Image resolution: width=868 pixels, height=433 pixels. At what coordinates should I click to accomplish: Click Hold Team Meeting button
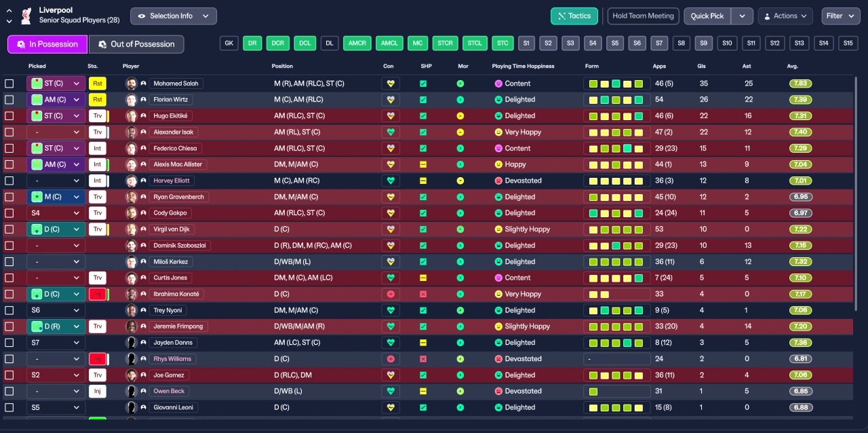pos(644,16)
